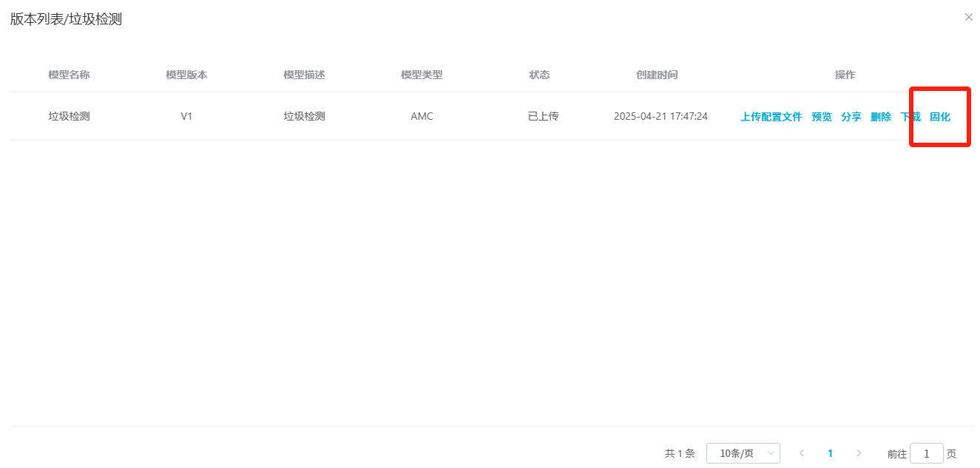The height and width of the screenshot is (468, 980).
Task: Close the 版本列表 dialog with the X icon
Action: (968, 17)
